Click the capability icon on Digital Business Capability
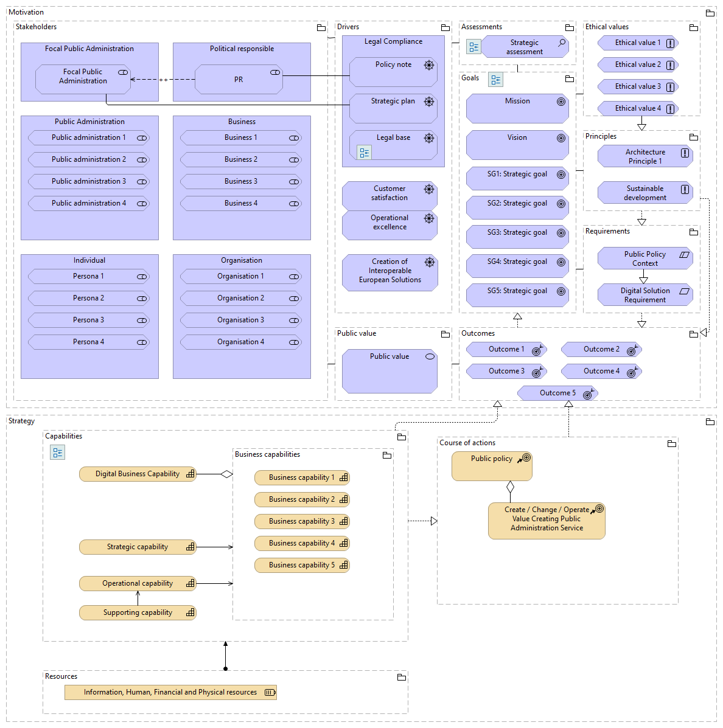The image size is (723, 728). tap(190, 474)
